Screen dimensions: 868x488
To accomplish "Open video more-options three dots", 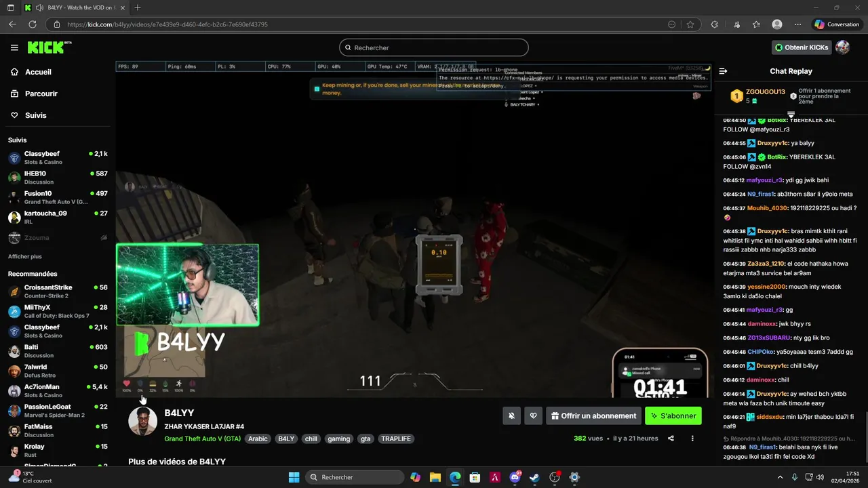I will tap(692, 439).
